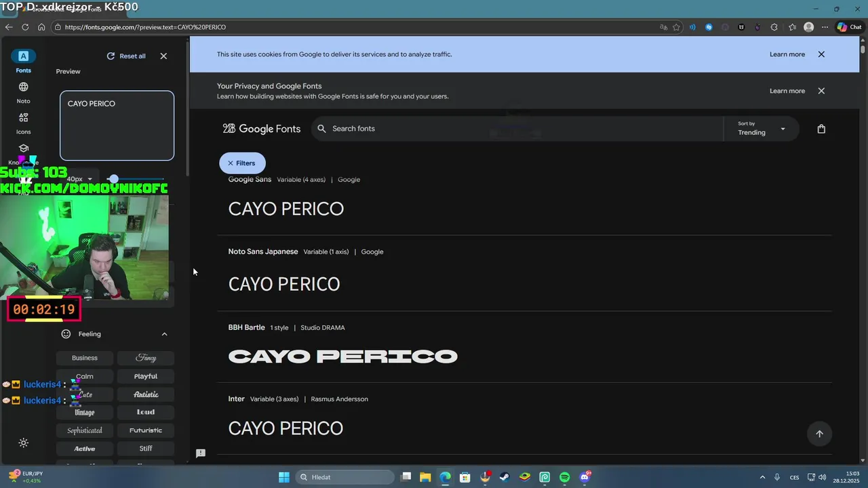Open the BBH Bartle font preview
Screen dimensions: 868x488
pos(524,348)
